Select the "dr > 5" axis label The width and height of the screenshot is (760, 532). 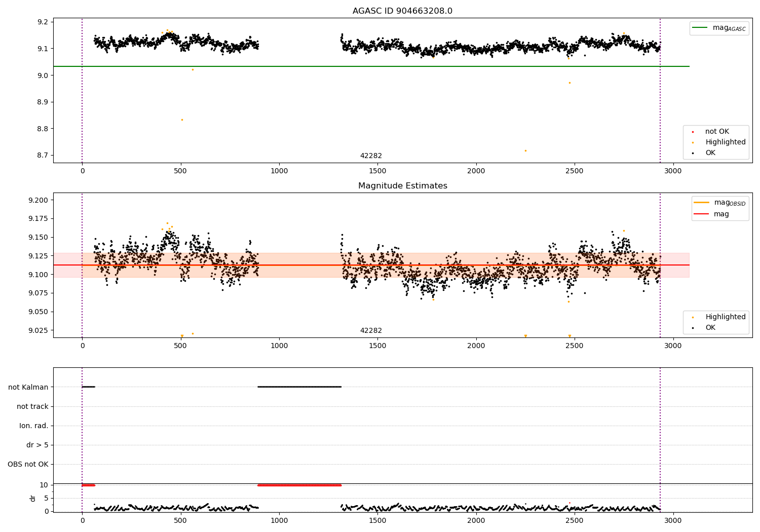coord(37,445)
